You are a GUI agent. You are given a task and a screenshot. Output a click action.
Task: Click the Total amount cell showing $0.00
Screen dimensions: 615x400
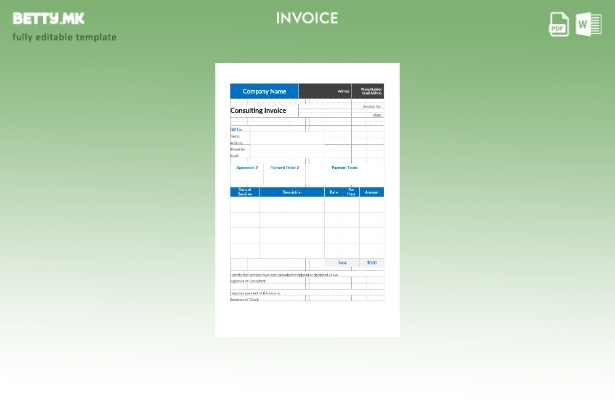[x=371, y=263]
